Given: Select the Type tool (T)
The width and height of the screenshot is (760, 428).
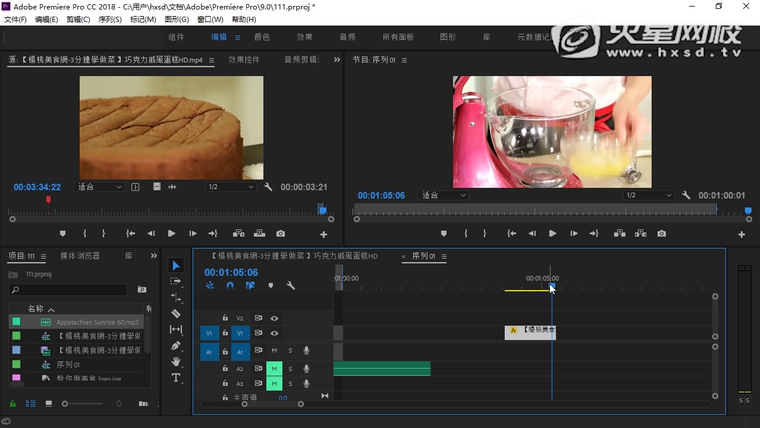Looking at the screenshot, I should click(176, 378).
